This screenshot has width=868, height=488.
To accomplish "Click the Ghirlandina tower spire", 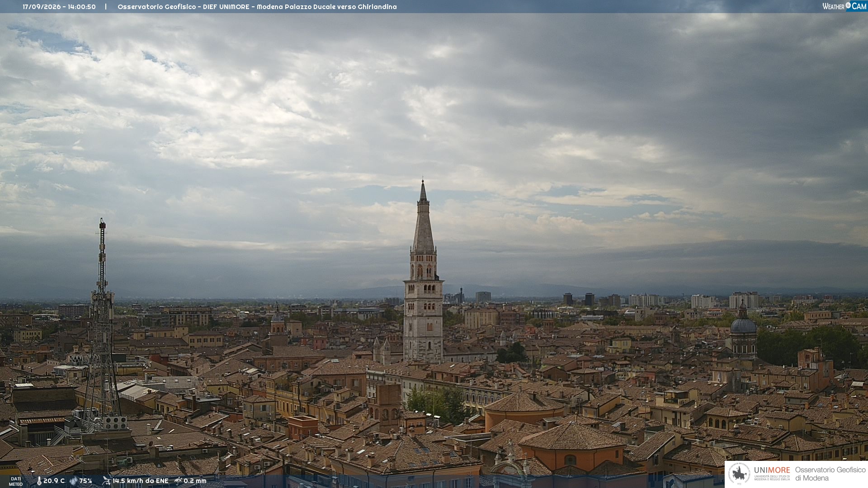I will (423, 217).
